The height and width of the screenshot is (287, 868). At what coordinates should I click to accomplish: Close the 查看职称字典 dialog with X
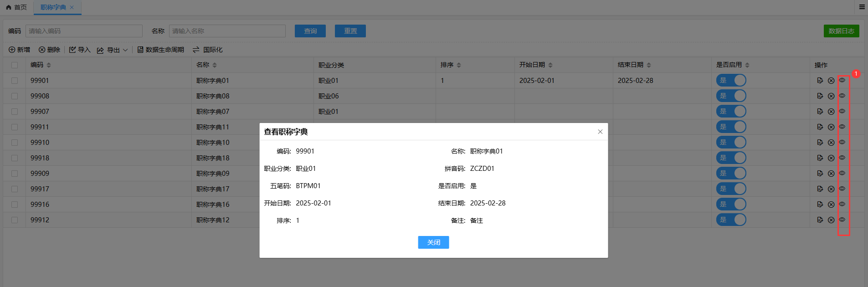[x=600, y=132]
